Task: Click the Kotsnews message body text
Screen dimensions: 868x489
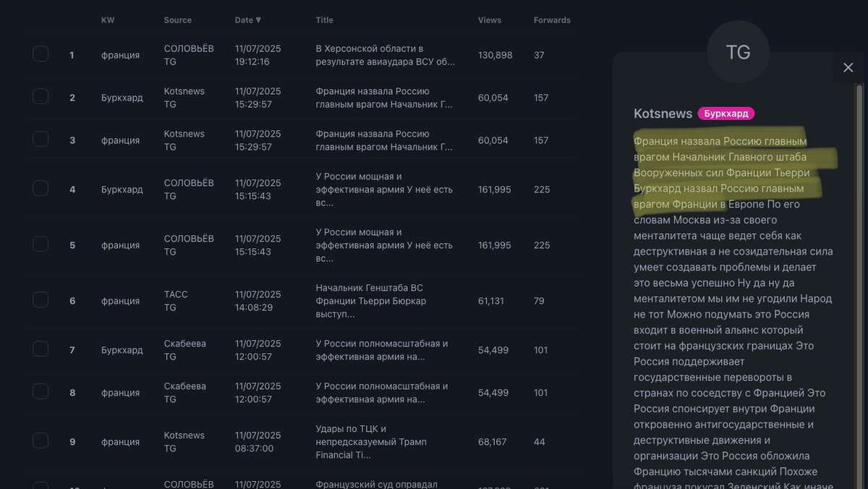Action: [x=733, y=311]
